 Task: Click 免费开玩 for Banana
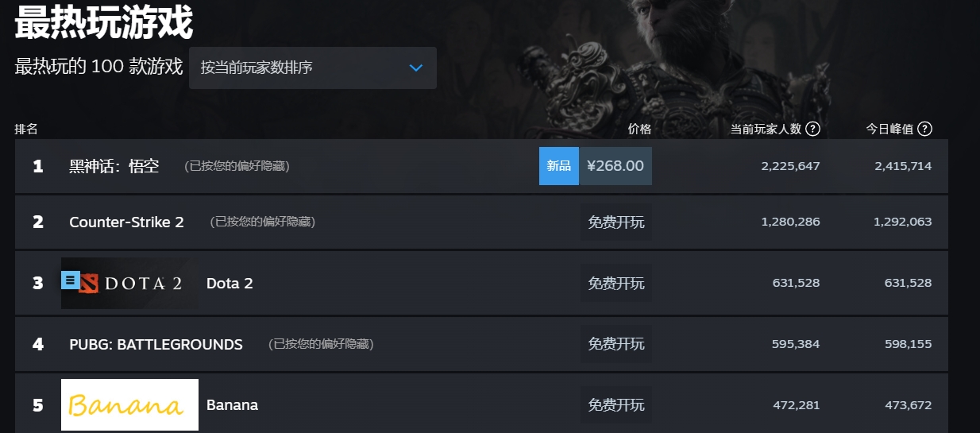pos(616,405)
